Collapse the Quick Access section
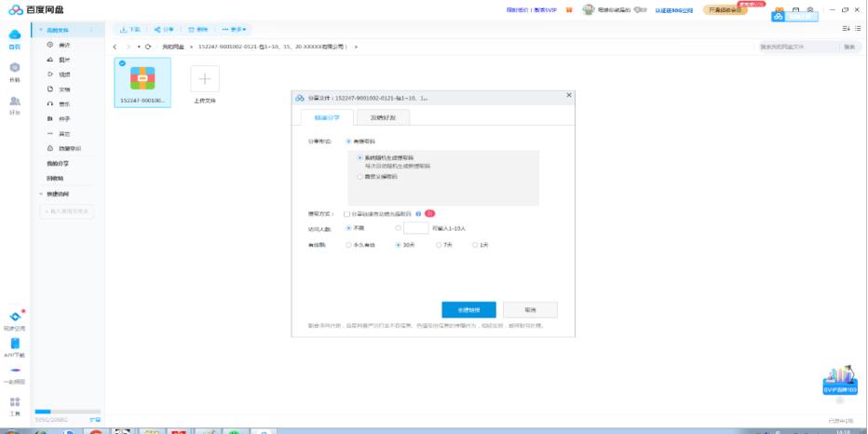Screen dimensions: 868x434 [41, 195]
